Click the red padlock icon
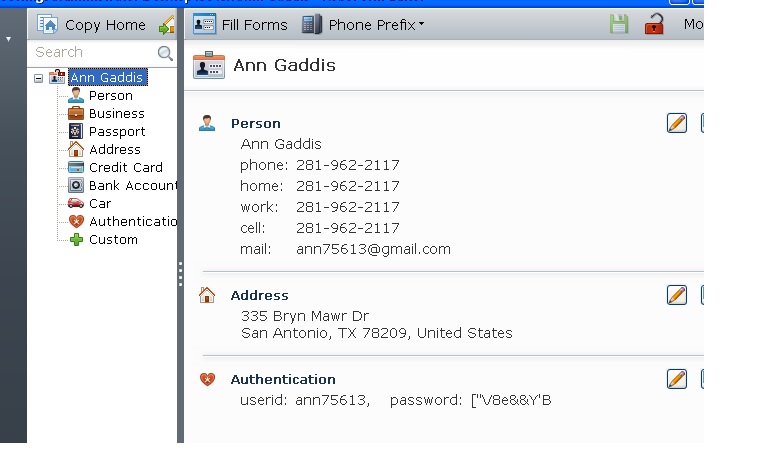The image size is (768, 460). (655, 24)
